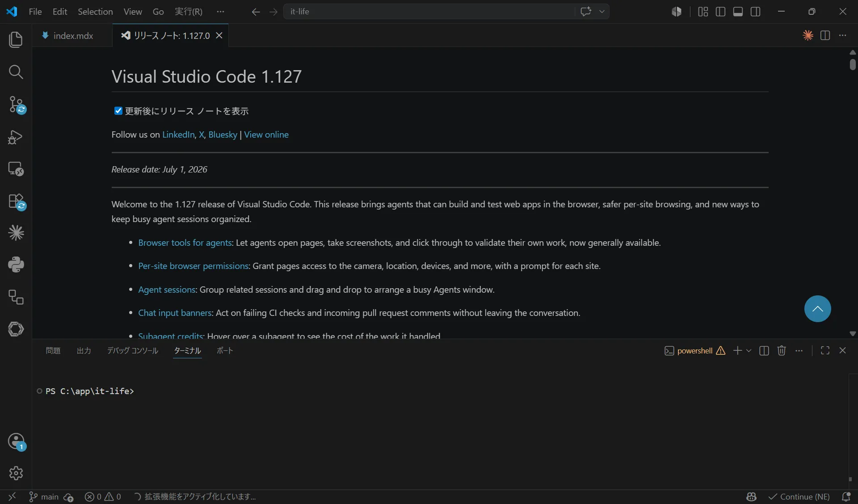Viewport: 858px width, 504px height.
Task: Select the powershell terminal label
Action: tap(695, 351)
